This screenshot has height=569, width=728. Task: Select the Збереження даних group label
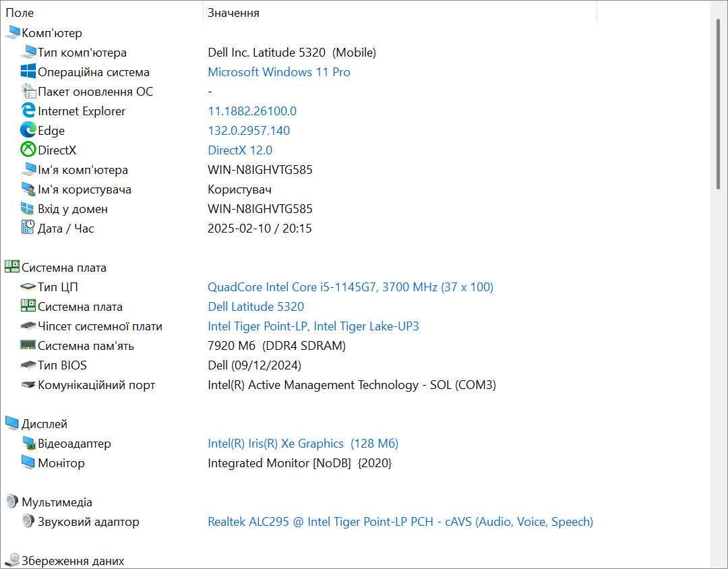73,561
